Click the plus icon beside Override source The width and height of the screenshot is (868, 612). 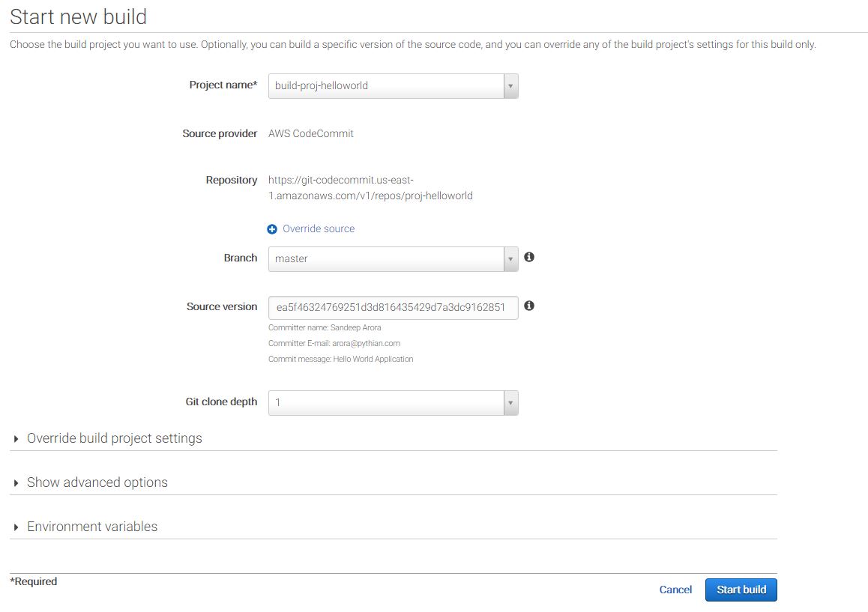tap(272, 229)
